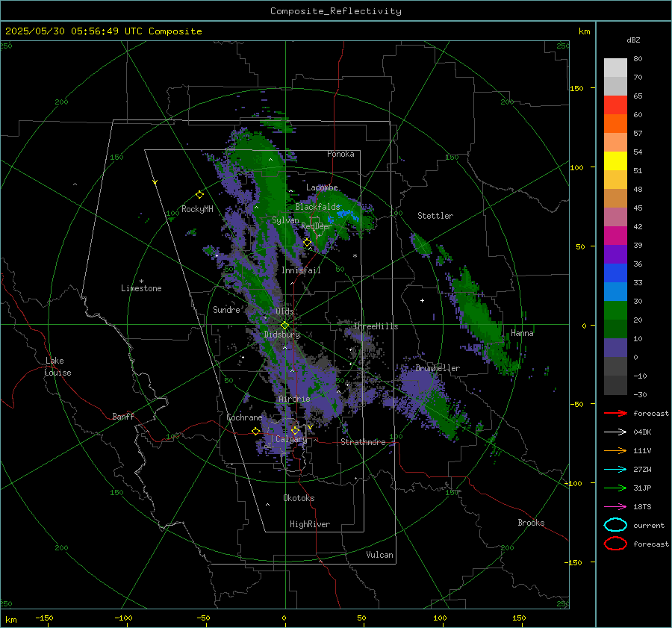Click the magenta 39 dBZ swatch

(x=615, y=236)
